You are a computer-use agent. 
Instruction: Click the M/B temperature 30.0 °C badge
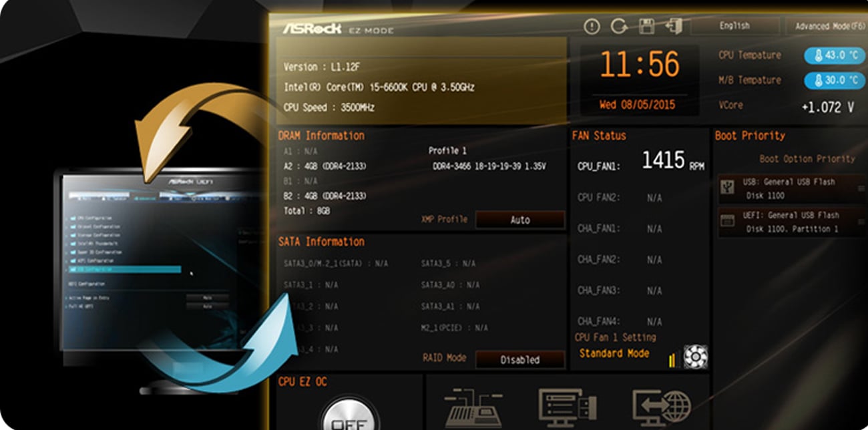835,81
